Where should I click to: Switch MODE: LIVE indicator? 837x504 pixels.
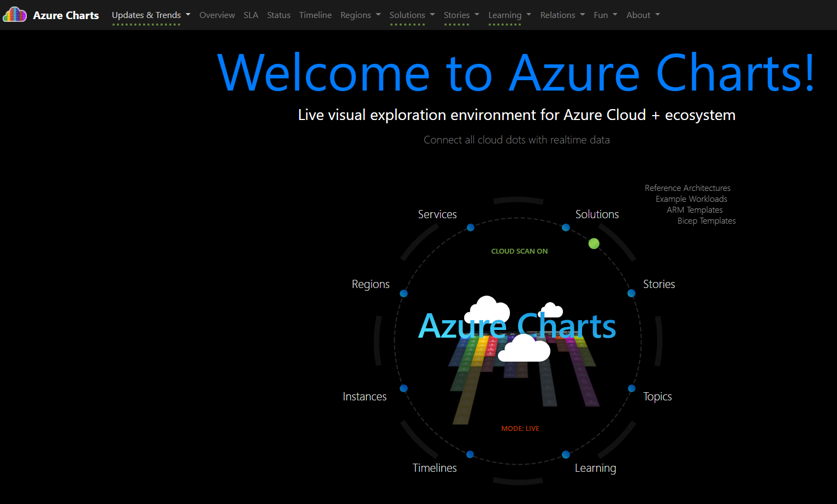click(x=520, y=428)
